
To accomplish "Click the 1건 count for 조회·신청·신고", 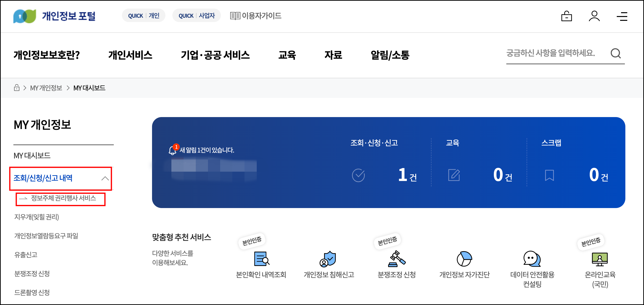I will point(407,175).
